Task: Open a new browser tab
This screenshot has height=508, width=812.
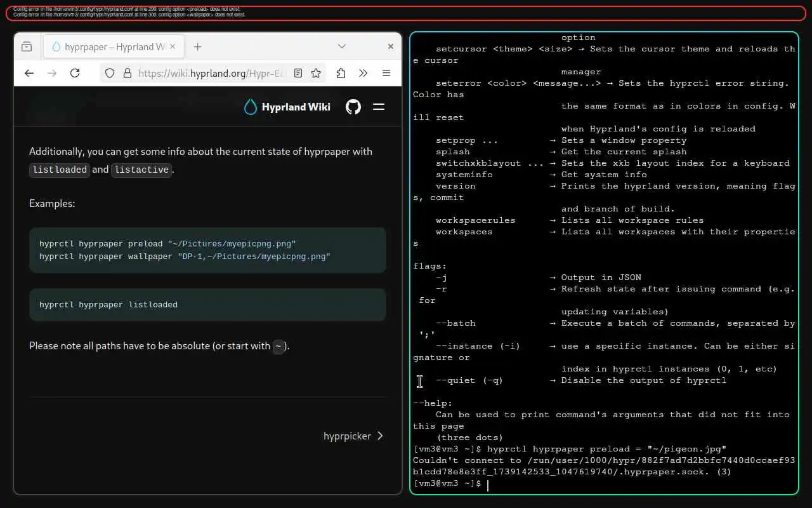Action: 198,46
